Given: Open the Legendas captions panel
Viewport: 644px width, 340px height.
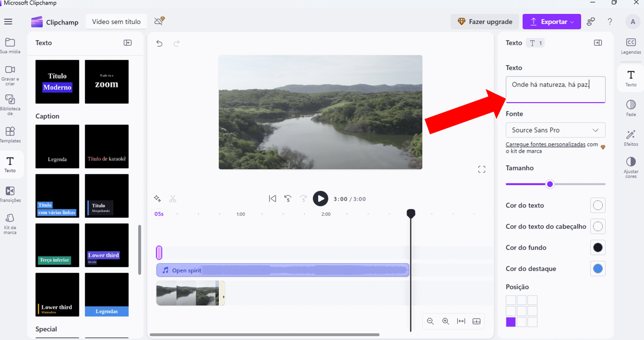Looking at the screenshot, I should [630, 46].
